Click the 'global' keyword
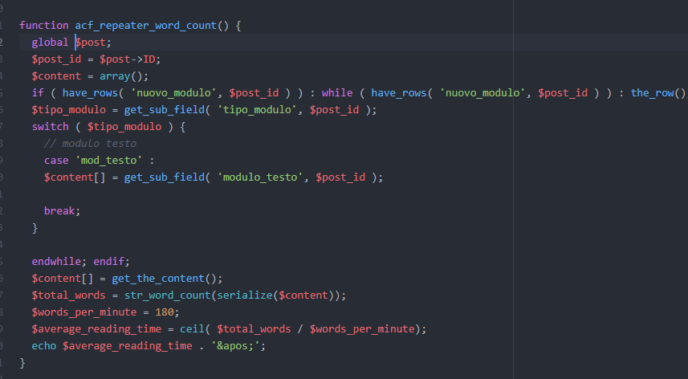 50,43
